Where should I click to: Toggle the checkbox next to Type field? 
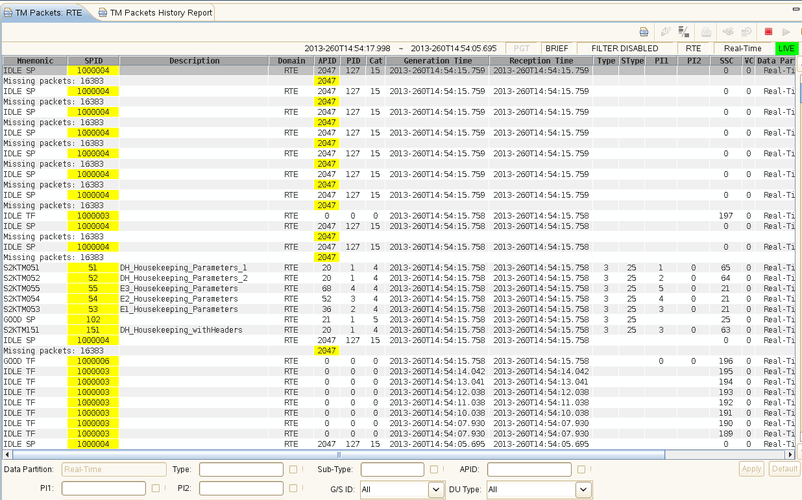[x=292, y=469]
